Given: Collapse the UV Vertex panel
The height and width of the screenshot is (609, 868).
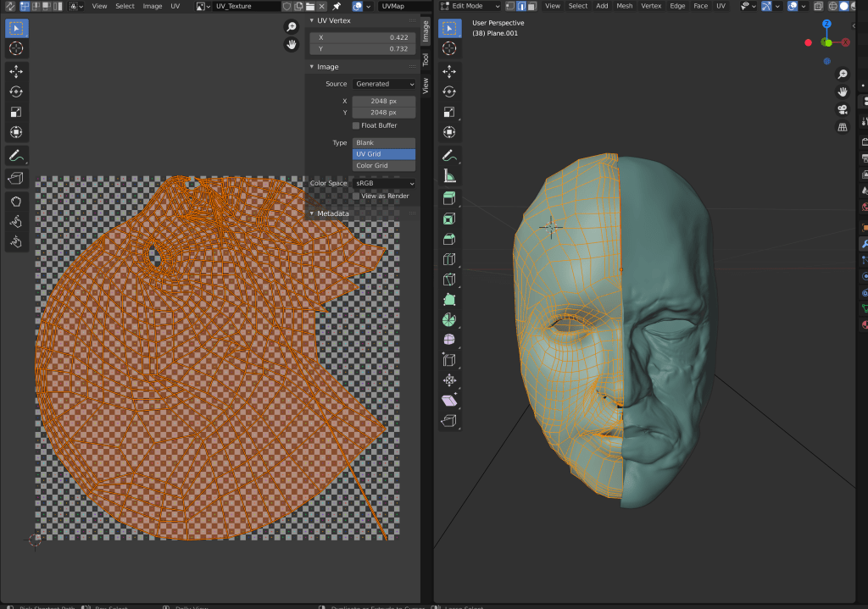Looking at the screenshot, I should (312, 20).
